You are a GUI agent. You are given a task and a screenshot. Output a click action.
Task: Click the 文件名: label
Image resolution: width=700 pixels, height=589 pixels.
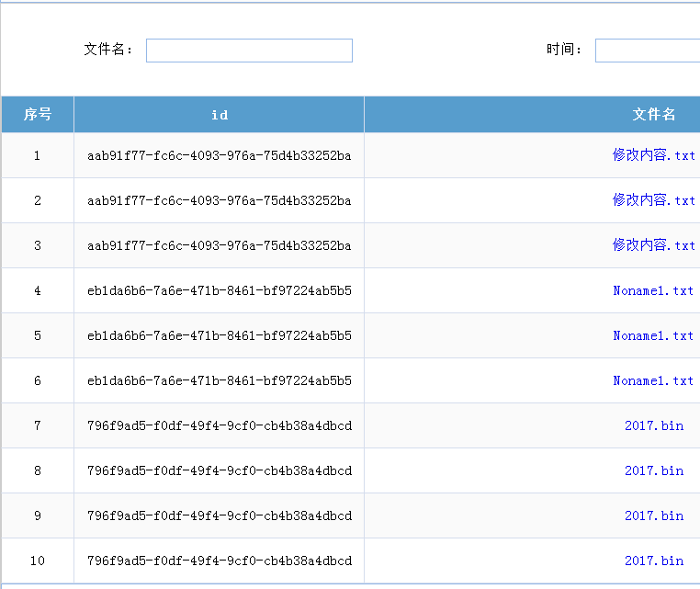pos(108,49)
